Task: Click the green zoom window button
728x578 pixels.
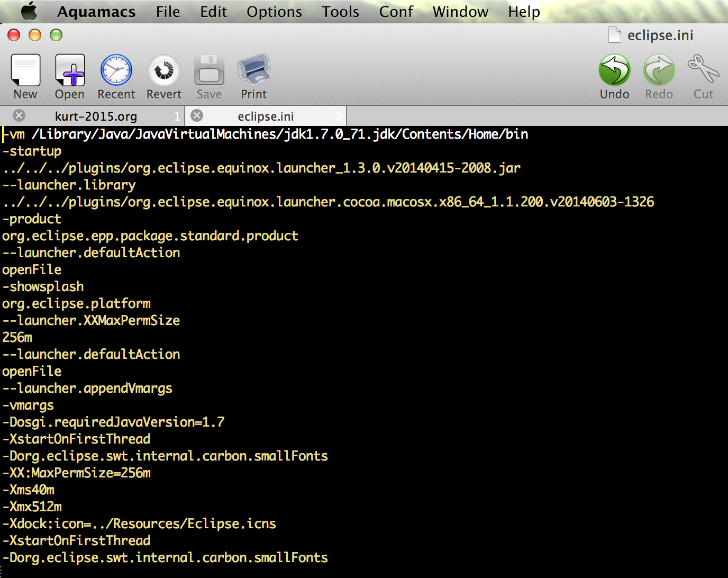Action: 56,35
